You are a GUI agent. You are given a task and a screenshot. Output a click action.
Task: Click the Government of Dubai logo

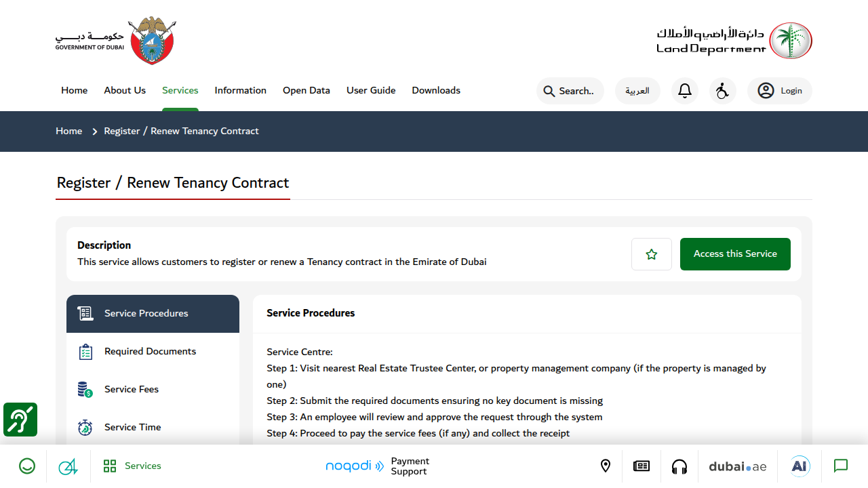[x=116, y=41]
